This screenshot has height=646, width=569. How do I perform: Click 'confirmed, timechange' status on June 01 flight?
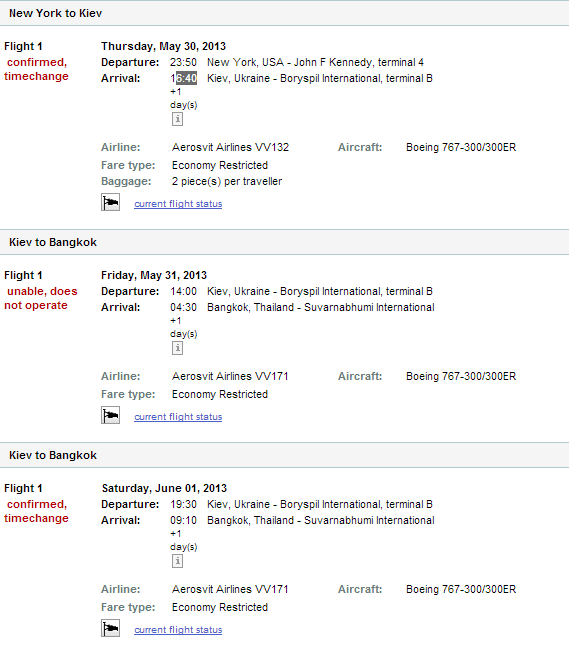pyautogui.click(x=36, y=511)
